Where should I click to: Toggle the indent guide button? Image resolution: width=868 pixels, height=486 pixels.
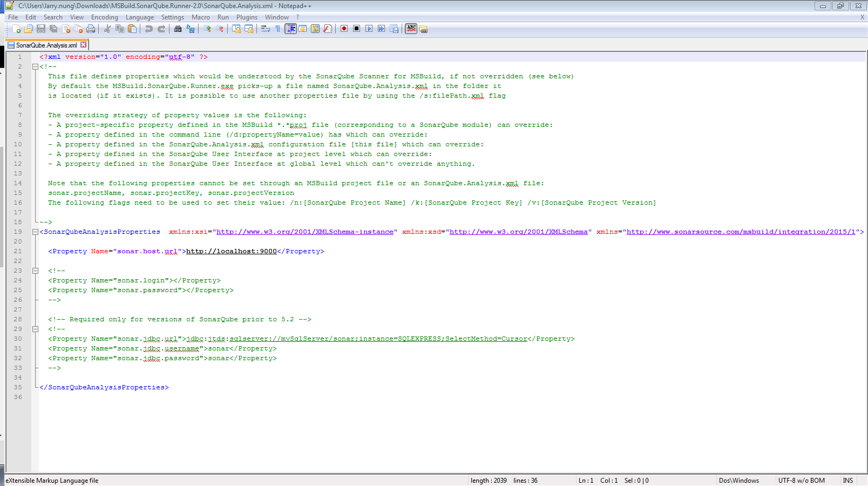290,29
